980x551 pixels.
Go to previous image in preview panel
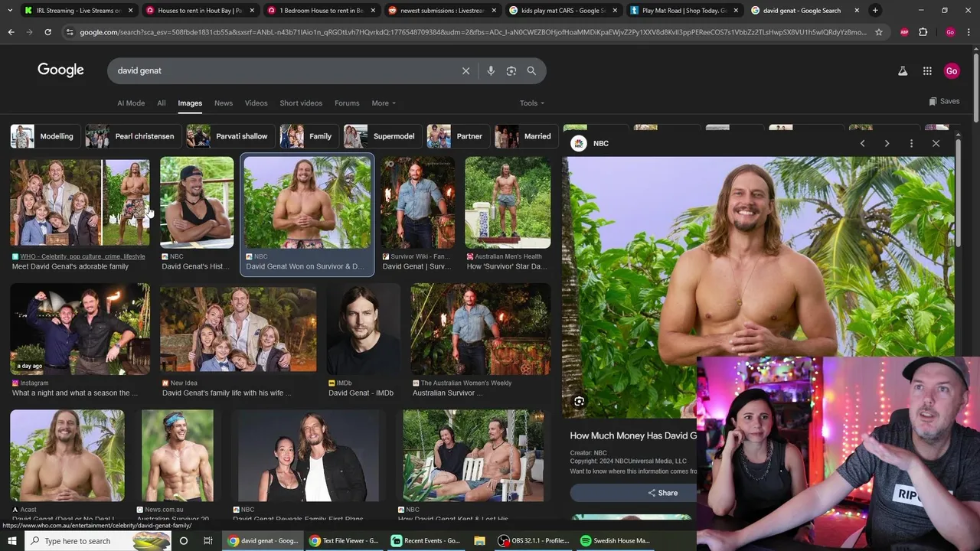862,143
